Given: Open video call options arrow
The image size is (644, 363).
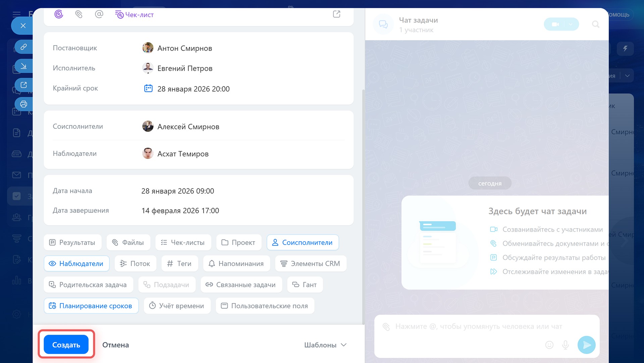Looking at the screenshot, I should (x=571, y=24).
